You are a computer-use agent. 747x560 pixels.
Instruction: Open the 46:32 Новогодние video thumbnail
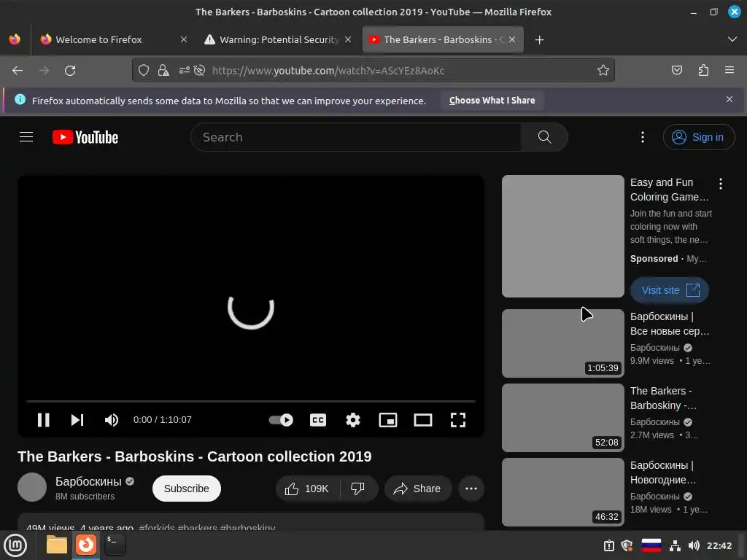click(x=563, y=492)
